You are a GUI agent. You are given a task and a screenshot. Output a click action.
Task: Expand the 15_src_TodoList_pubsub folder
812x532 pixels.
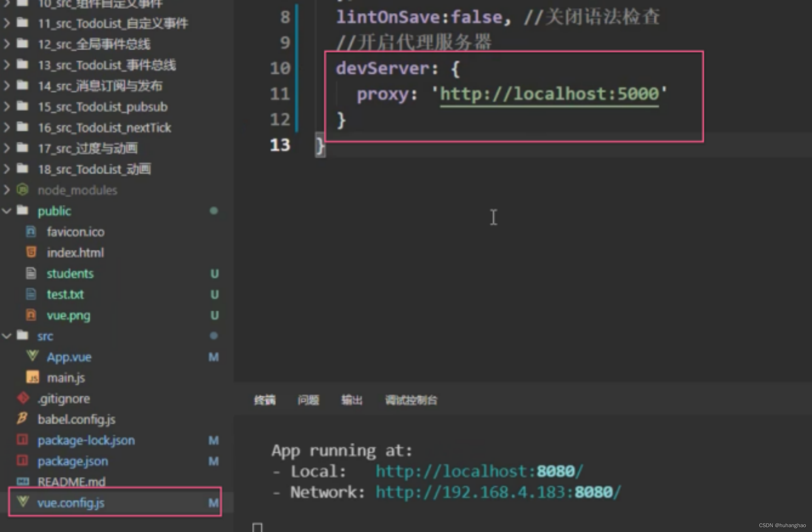point(7,107)
